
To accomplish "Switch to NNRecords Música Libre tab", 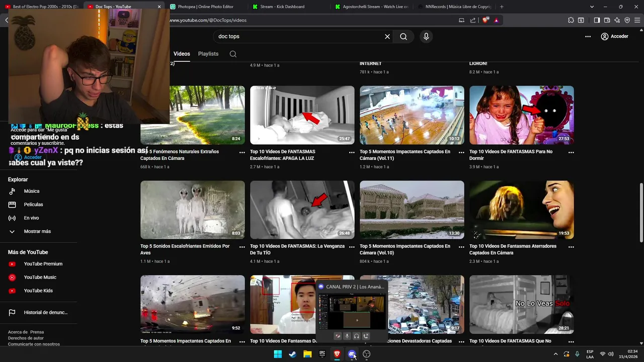I will [x=454, y=7].
